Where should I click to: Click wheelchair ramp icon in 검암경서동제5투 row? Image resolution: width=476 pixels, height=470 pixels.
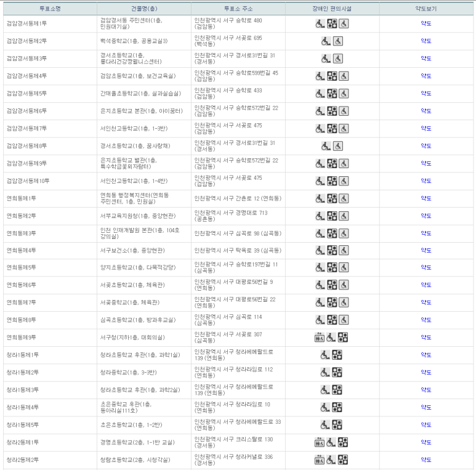[320, 94]
